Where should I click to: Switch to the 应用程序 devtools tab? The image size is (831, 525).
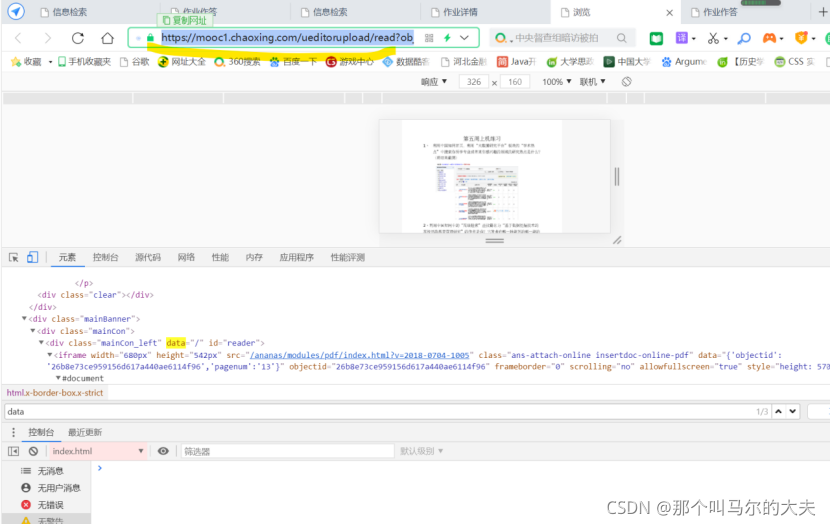[x=296, y=257]
